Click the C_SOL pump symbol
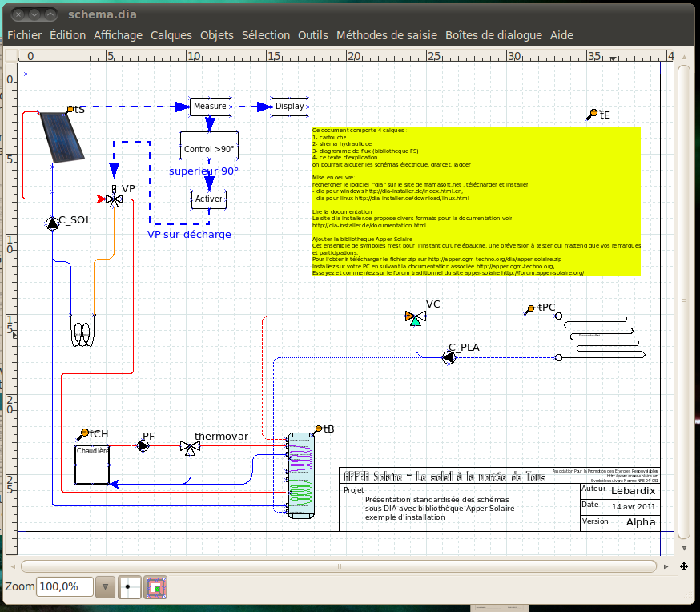Image resolution: width=700 pixels, height=612 pixels. [x=52, y=223]
